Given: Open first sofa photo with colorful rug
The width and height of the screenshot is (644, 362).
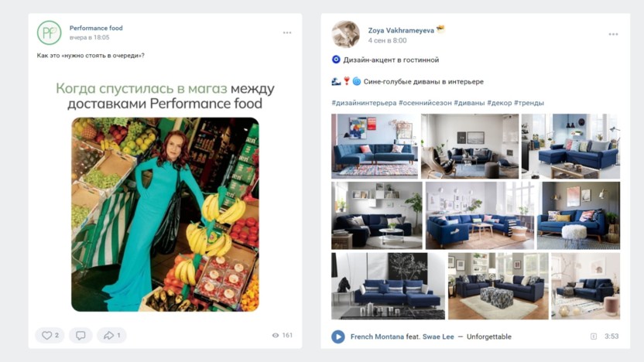Looking at the screenshot, I should pyautogui.click(x=375, y=146).
